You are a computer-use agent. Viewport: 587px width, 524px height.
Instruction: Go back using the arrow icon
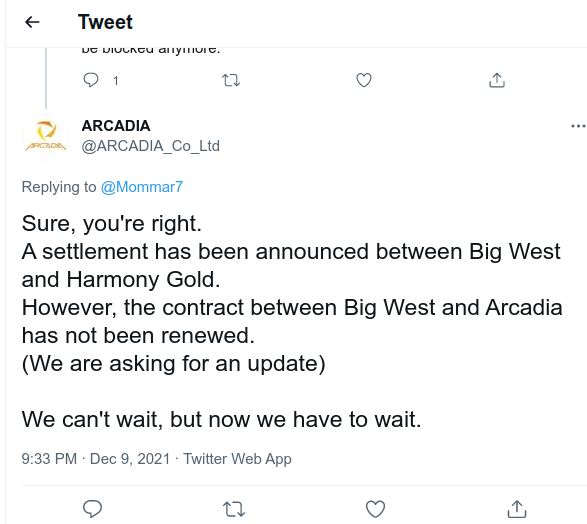pos(32,22)
